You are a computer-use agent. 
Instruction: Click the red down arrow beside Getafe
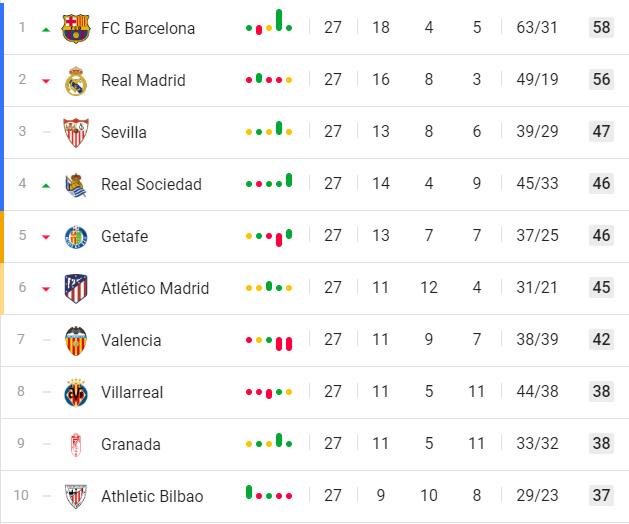pyautogui.click(x=46, y=237)
